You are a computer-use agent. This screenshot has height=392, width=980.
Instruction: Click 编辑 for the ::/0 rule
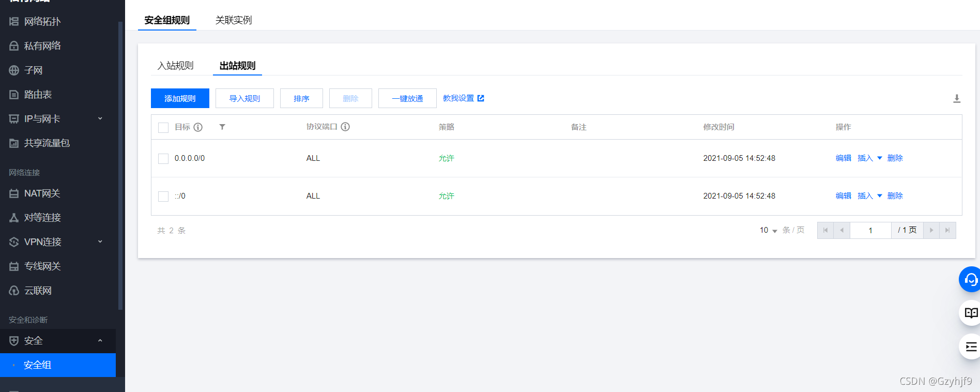[x=844, y=196]
